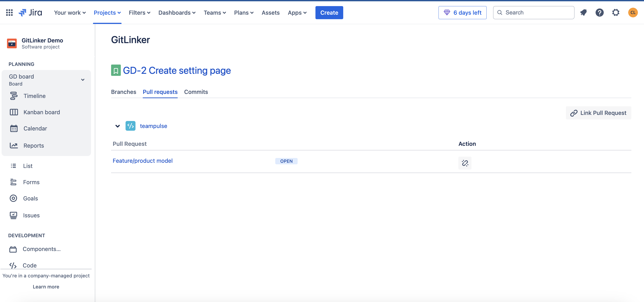Screen dimensions: 644x302
Task: Click the Link Pull Request button
Action: (598, 113)
